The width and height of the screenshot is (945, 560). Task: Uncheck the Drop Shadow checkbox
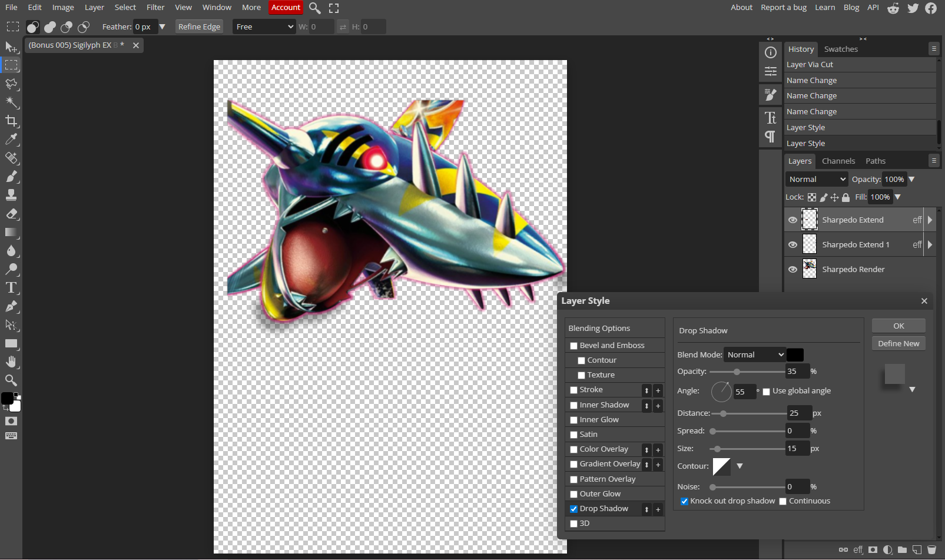coord(574,509)
